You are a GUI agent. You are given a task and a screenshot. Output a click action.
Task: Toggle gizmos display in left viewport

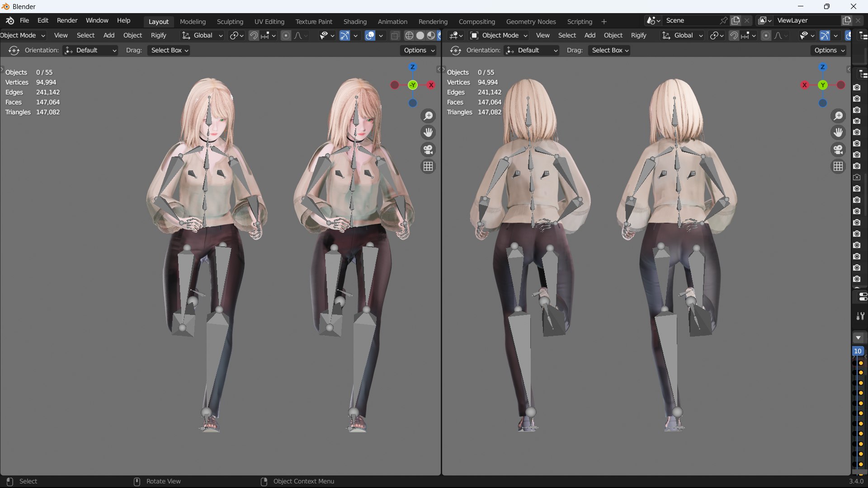click(x=344, y=35)
